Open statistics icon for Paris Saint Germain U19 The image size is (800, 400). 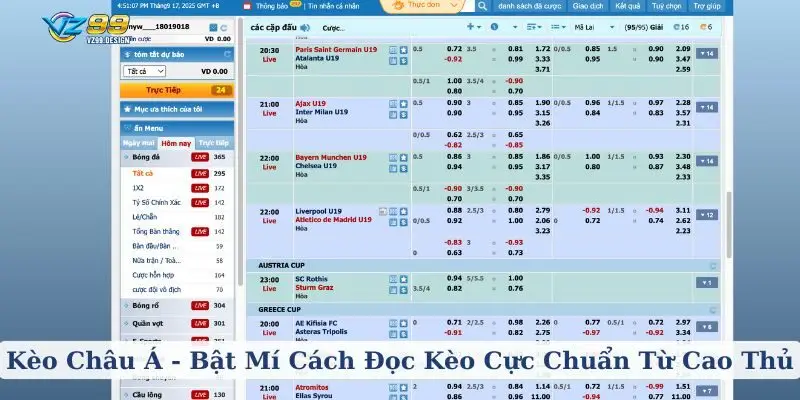tap(393, 50)
